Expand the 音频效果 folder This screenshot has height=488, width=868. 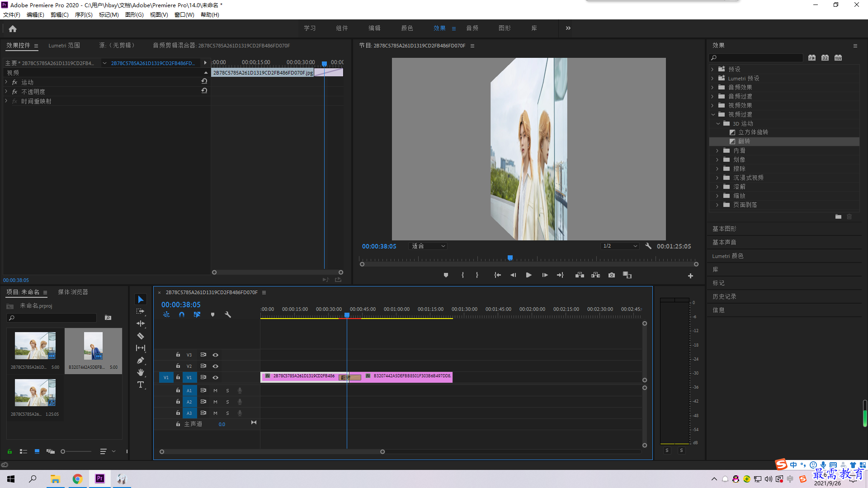pyautogui.click(x=712, y=87)
